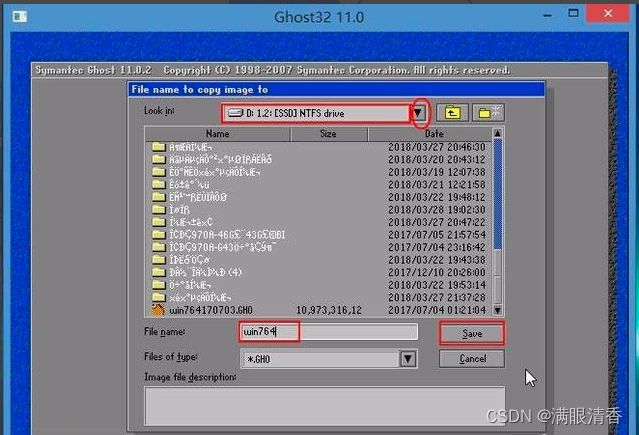Select folder icon dated 2018/03/27 21:37:28

coord(159,298)
